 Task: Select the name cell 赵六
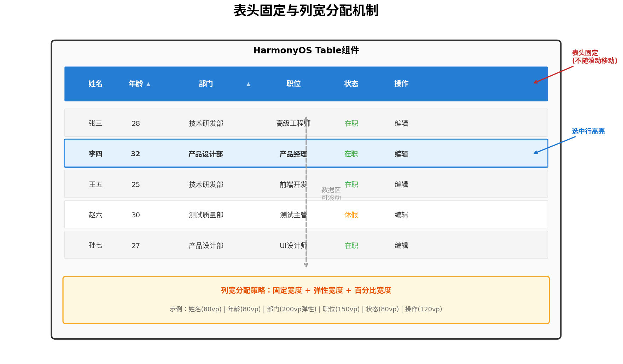tap(95, 215)
